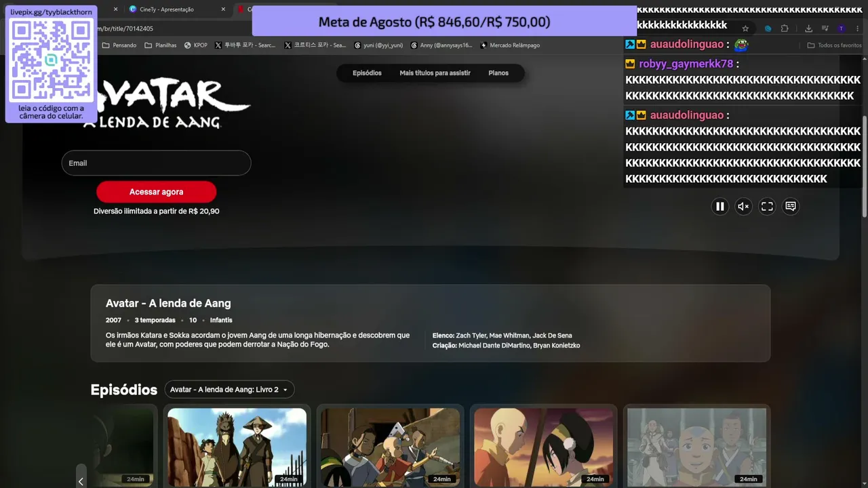The width and height of the screenshot is (868, 488).
Task: Click the Avatar - A lenda de Aang heading
Action: (x=168, y=304)
